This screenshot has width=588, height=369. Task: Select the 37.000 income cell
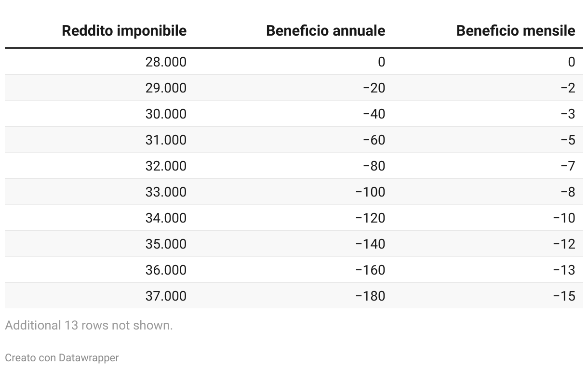point(166,296)
